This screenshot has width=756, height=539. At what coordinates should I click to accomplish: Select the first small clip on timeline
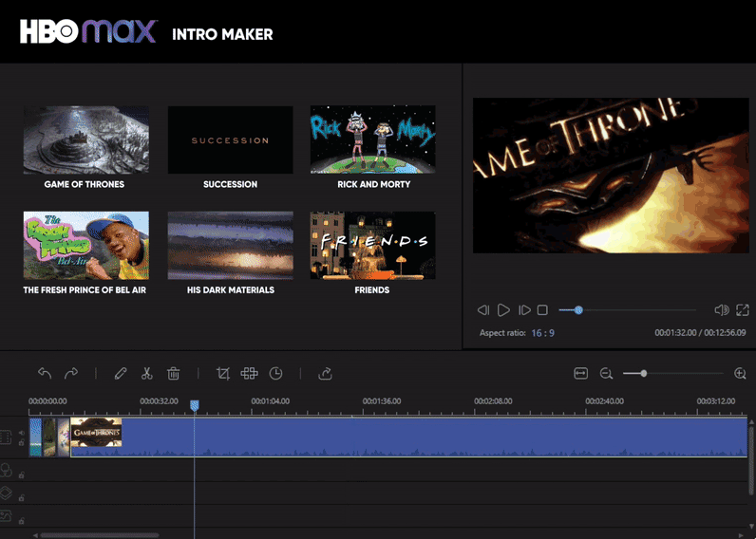[35, 437]
